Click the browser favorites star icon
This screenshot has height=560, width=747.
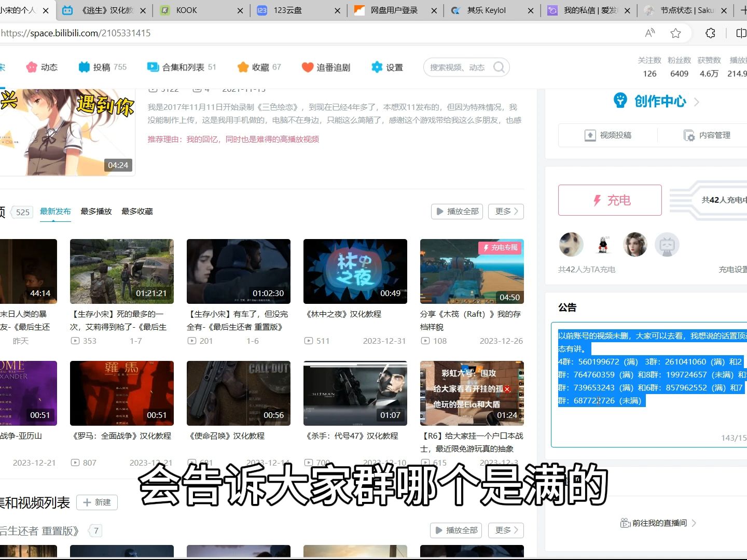coord(675,33)
